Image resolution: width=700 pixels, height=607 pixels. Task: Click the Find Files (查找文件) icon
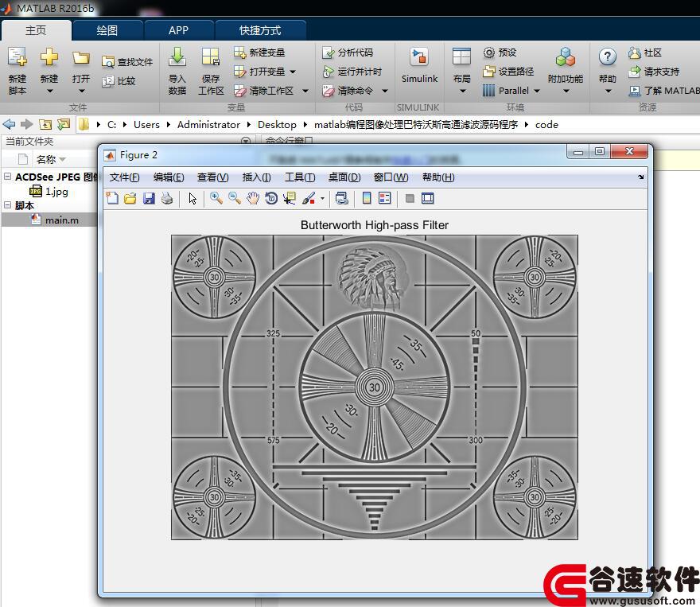108,62
